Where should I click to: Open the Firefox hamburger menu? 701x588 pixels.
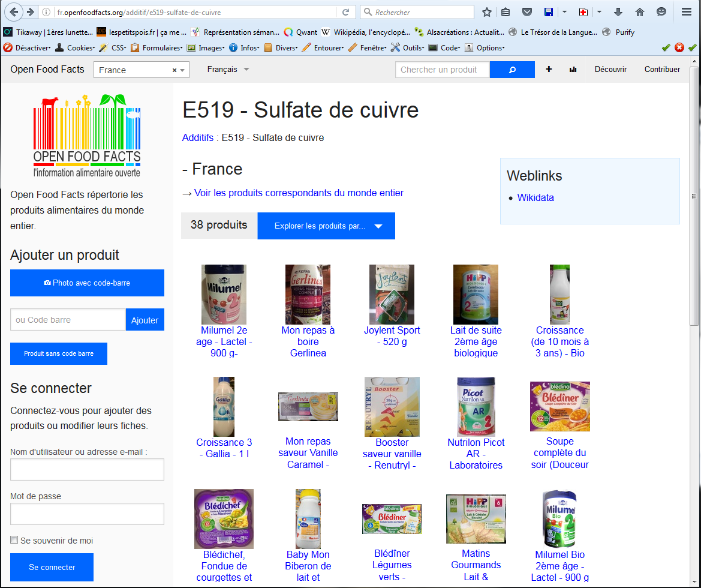point(687,12)
